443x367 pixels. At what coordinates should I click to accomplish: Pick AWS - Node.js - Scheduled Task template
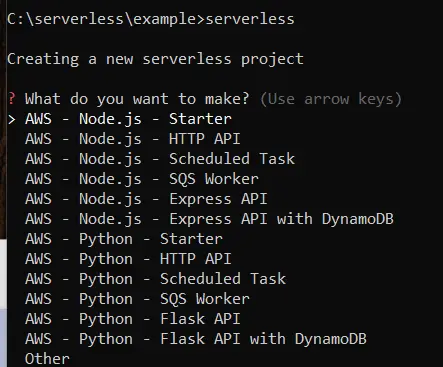point(160,159)
